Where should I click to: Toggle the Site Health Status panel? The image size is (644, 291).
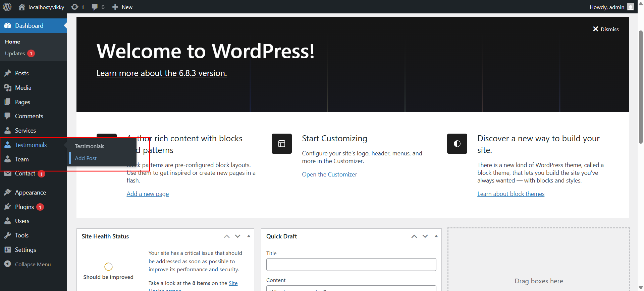click(249, 236)
